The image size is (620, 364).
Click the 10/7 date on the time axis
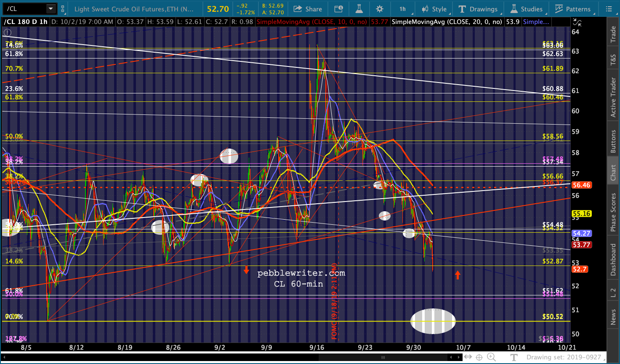pos(463,348)
